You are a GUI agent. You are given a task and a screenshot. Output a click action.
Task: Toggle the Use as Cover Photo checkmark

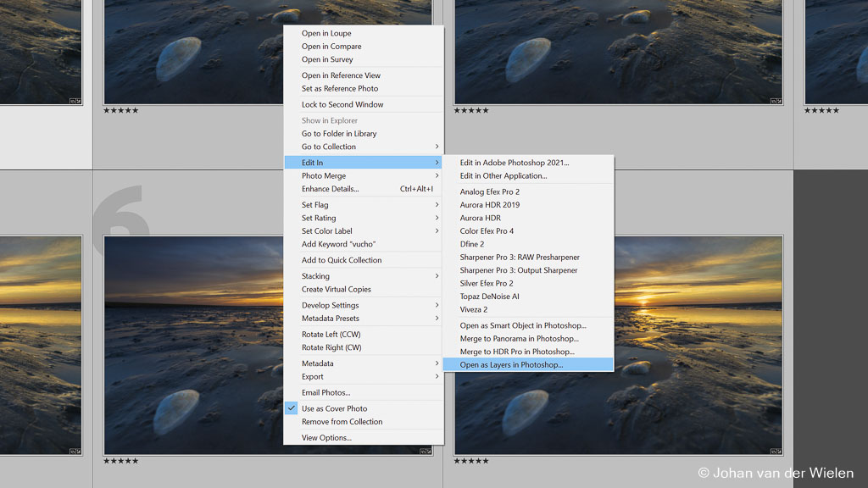click(292, 408)
